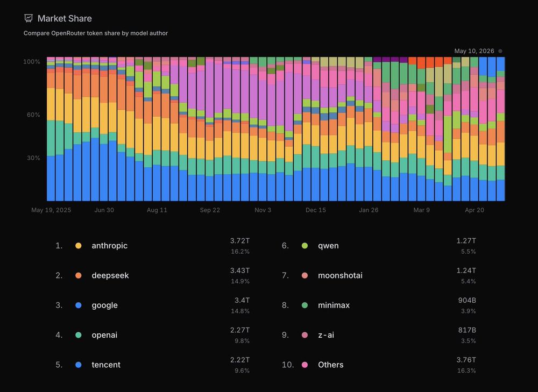Click the 14.8% share for google

[240, 311]
